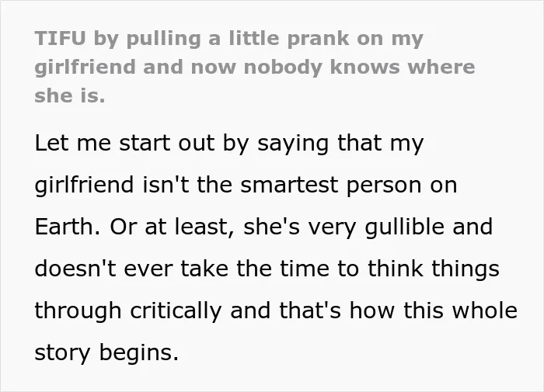Image resolution: width=544 pixels, height=392 pixels.
Task: Click "begins." at the paragraph's end
Action: (139, 353)
